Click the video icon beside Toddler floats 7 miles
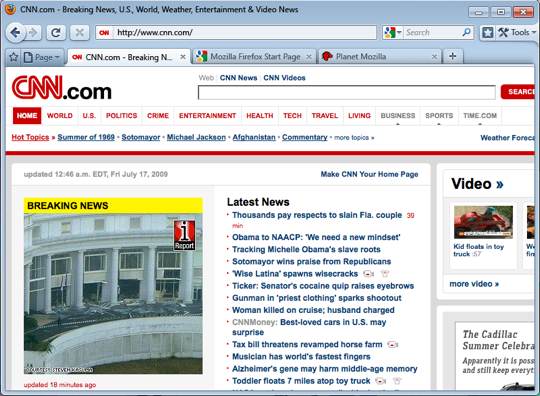 tap(380, 381)
